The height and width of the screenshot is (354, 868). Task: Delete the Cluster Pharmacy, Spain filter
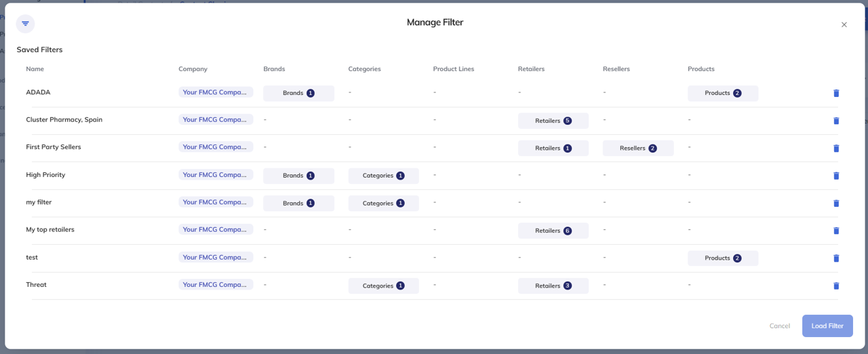coord(836,121)
